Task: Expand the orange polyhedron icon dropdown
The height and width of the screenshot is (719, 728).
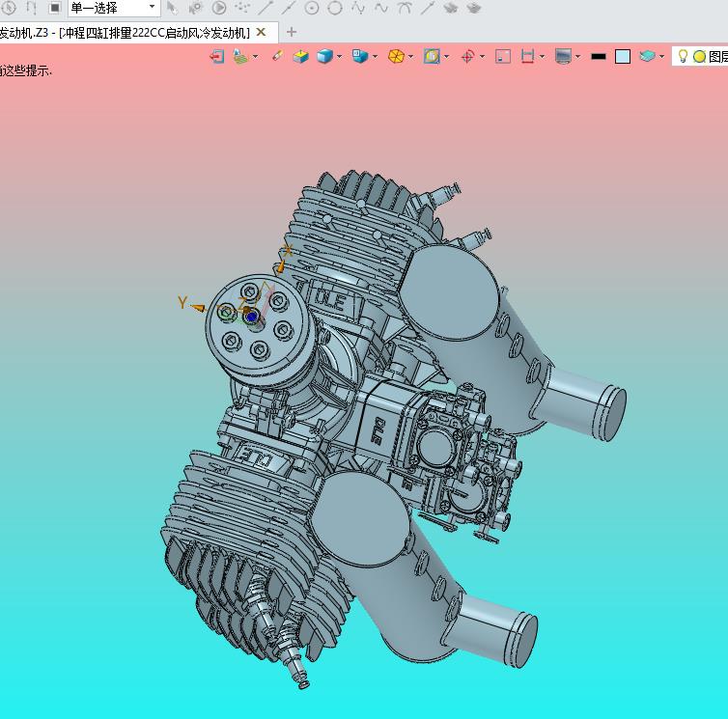Action: 411,57
